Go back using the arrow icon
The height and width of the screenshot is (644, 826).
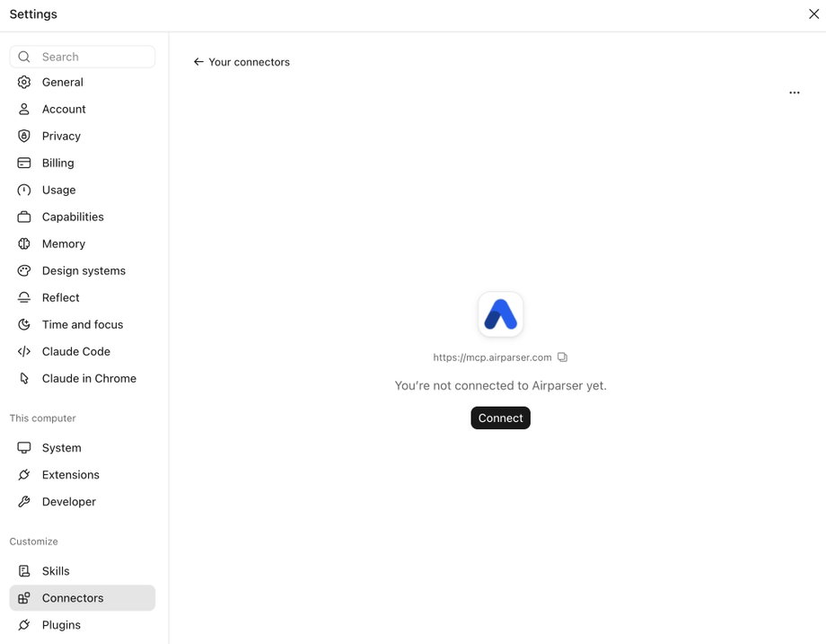[x=198, y=62]
